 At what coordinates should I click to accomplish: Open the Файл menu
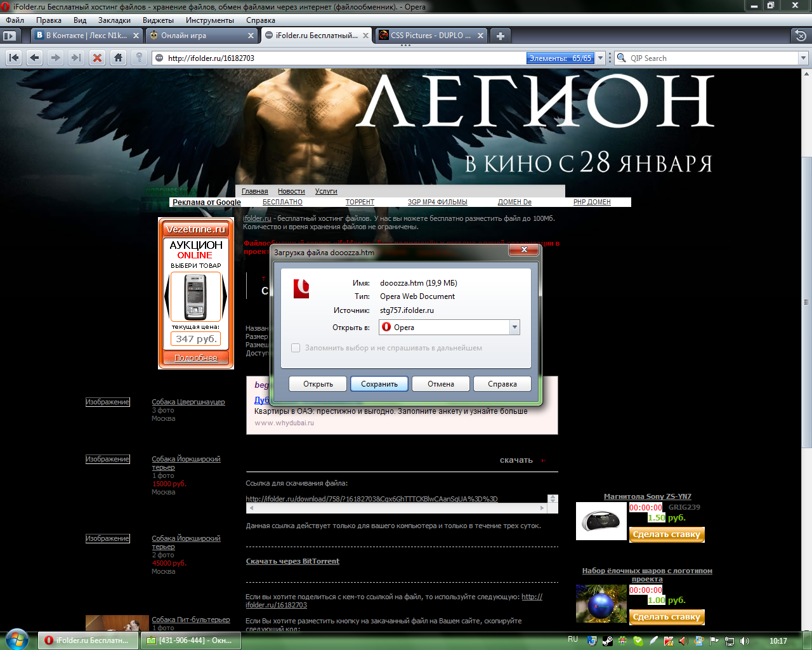[x=15, y=20]
